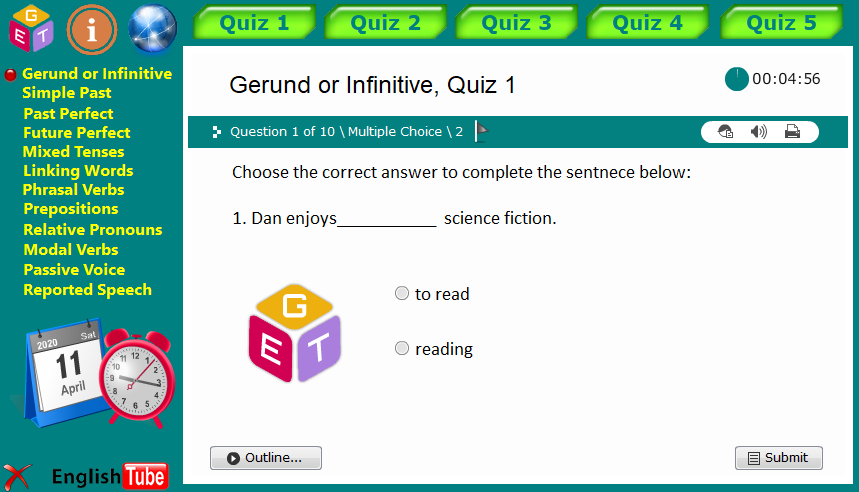Click the red alarm clock icon
Viewport: 859px width, 492px height.
click(136, 378)
